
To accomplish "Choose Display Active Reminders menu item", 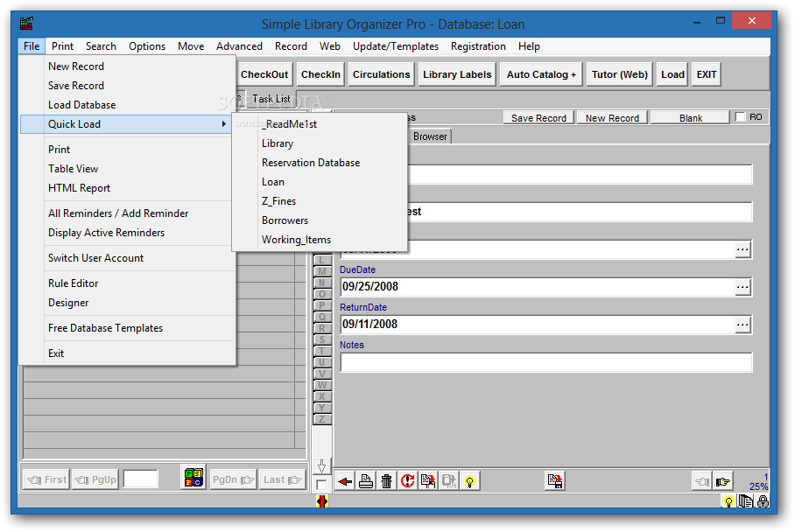I will click(x=107, y=233).
